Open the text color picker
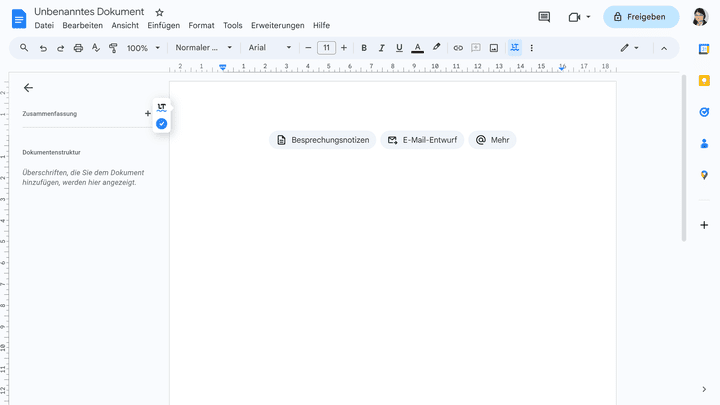This screenshot has width=720, height=405. (417, 48)
